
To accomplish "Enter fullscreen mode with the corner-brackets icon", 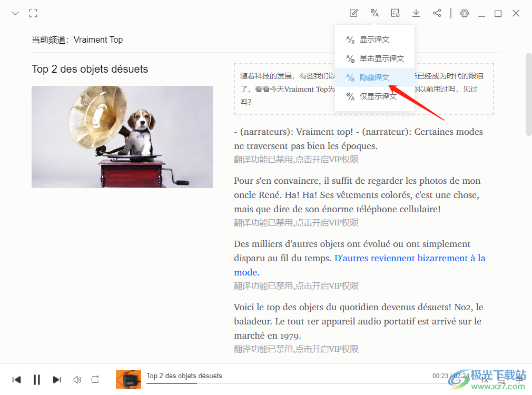I will 33,14.
